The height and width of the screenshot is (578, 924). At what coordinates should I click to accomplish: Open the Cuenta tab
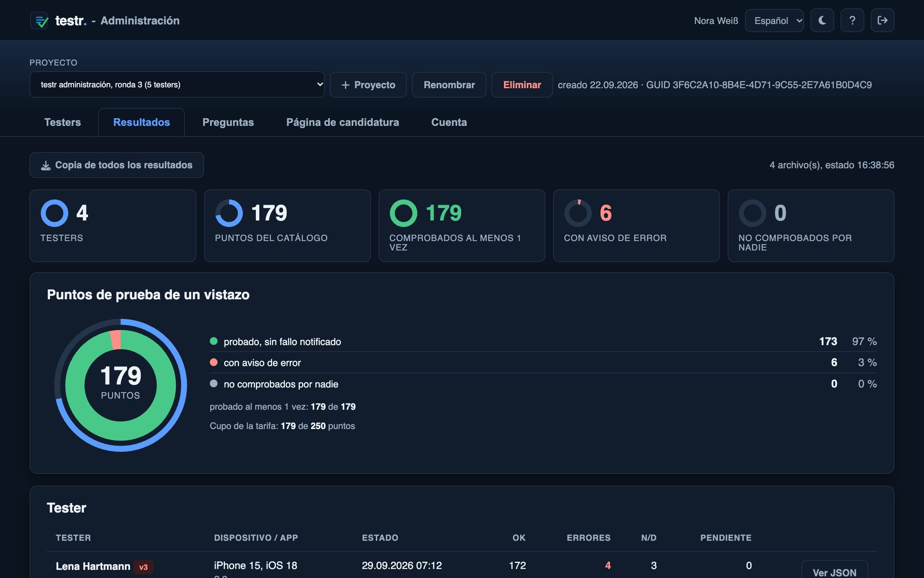tap(449, 122)
